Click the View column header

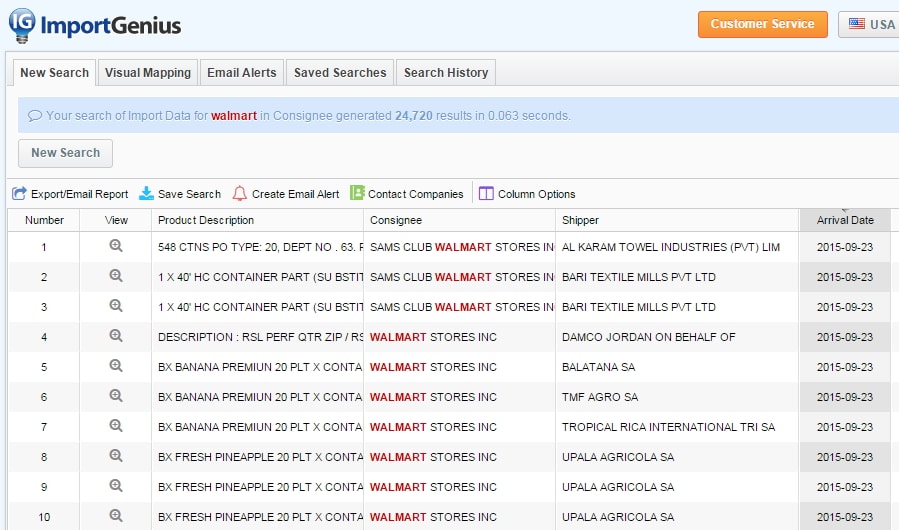coord(116,220)
